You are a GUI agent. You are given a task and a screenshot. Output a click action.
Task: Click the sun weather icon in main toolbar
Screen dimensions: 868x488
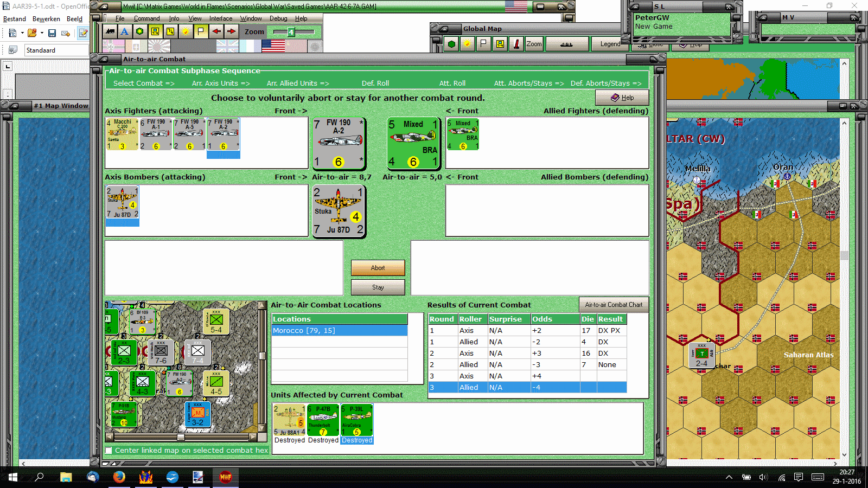pos(186,31)
